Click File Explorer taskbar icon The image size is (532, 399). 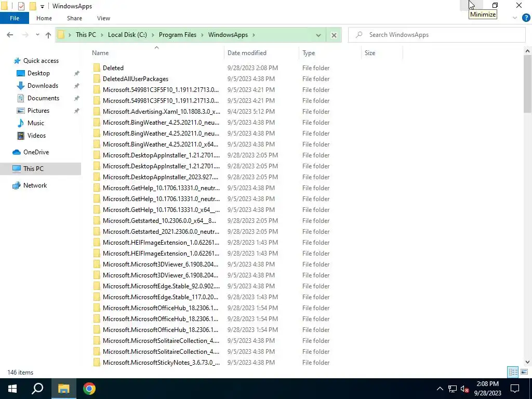tap(63, 389)
